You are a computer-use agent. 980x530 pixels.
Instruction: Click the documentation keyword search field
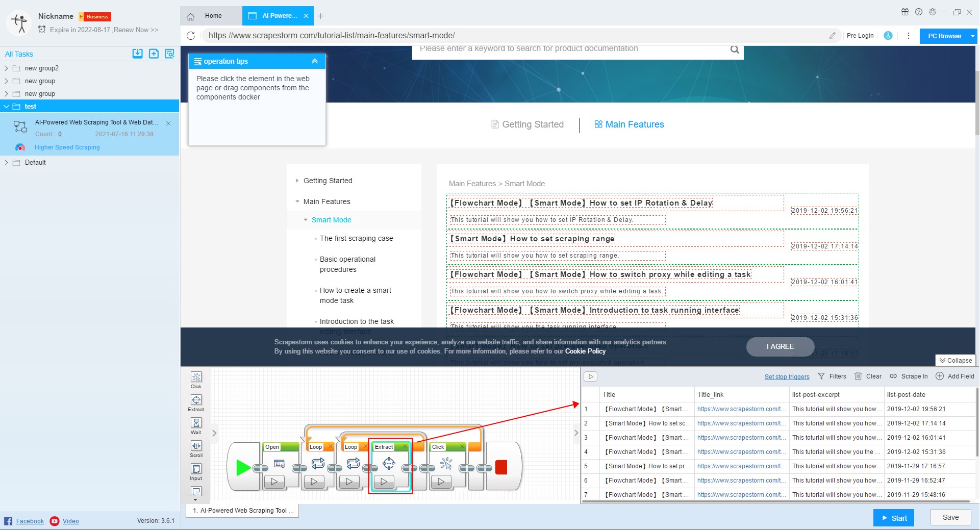click(x=571, y=49)
